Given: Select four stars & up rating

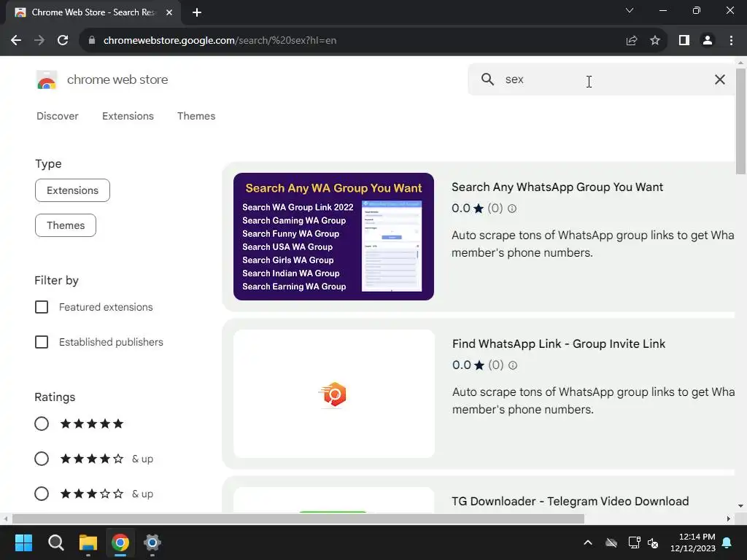Looking at the screenshot, I should tap(42, 459).
